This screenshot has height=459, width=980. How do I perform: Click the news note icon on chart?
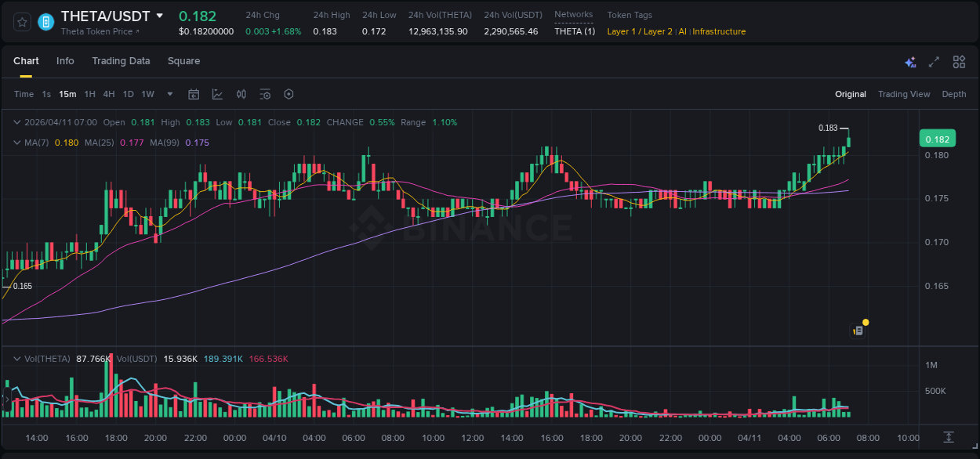click(858, 331)
